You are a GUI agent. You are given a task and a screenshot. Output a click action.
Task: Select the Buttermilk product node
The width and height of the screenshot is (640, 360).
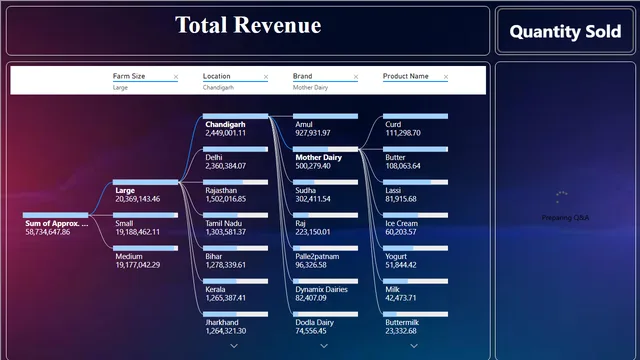point(416,324)
